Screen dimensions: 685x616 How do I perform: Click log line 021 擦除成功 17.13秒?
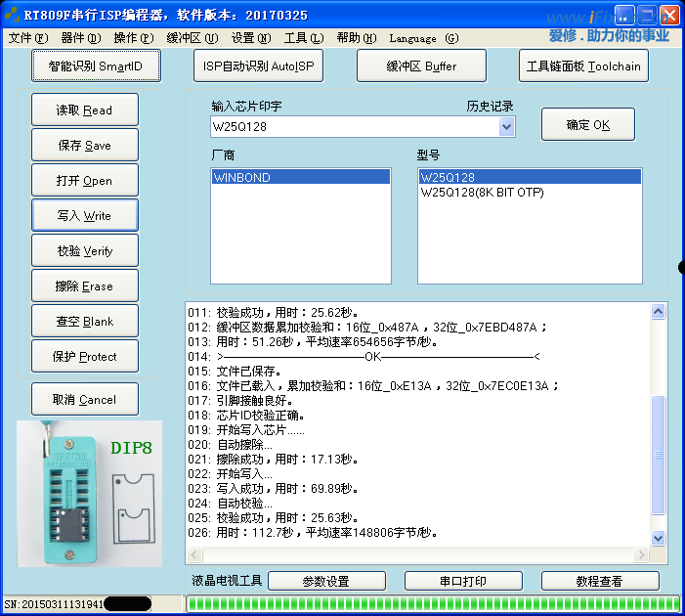tap(273, 459)
